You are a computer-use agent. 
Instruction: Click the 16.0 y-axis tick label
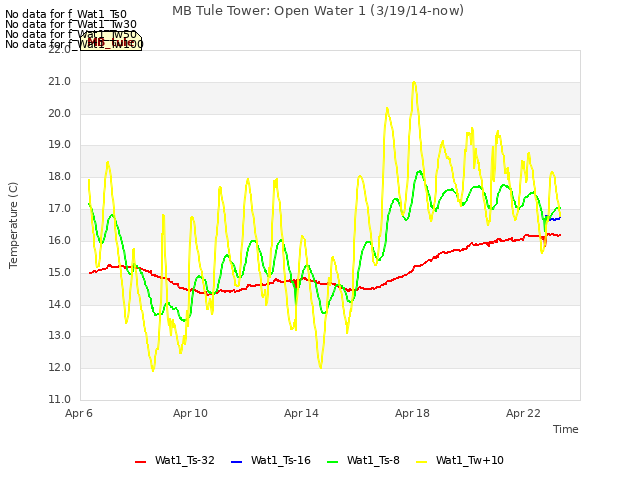pos(60,240)
